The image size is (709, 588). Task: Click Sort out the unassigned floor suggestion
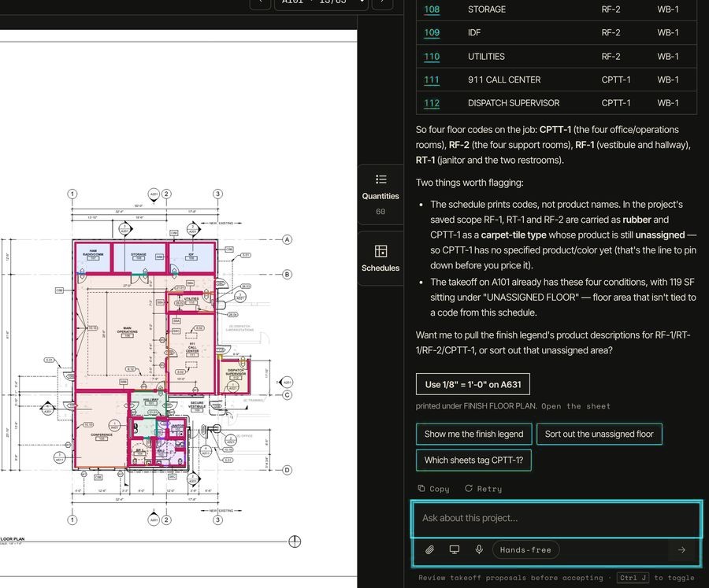point(599,434)
